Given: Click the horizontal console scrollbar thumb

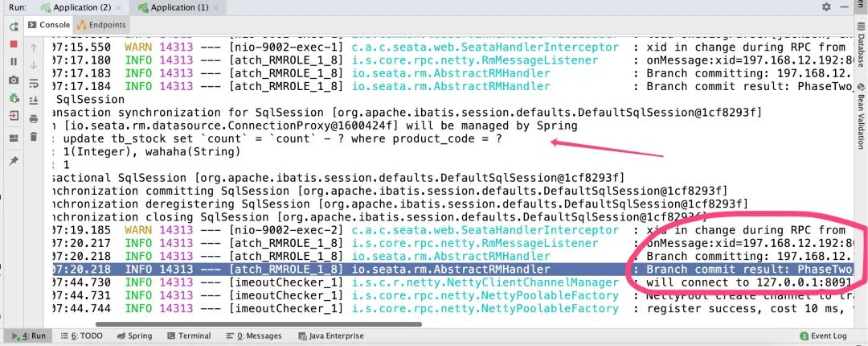Looking at the screenshot, I should (259, 324).
